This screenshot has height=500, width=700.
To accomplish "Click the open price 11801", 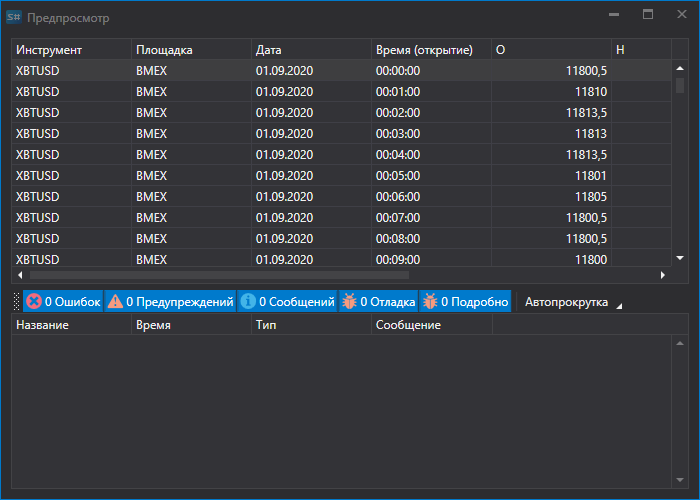I will coord(552,175).
